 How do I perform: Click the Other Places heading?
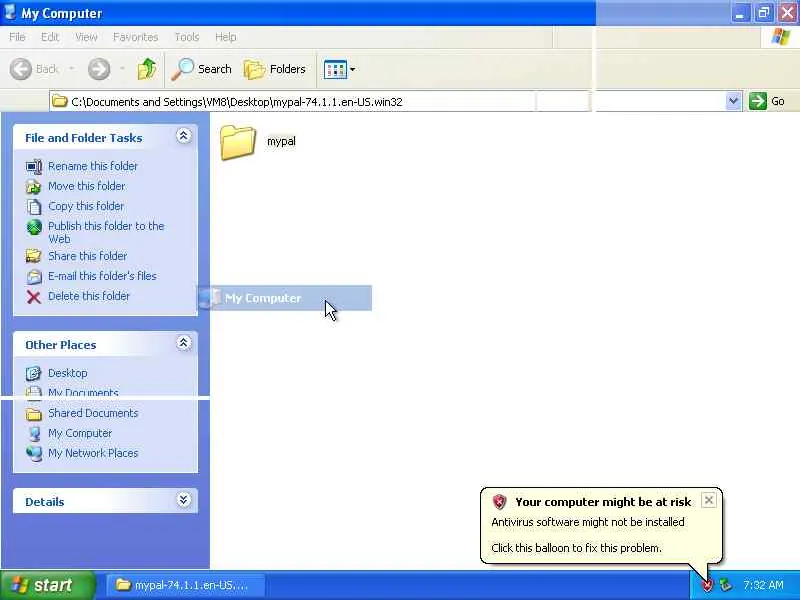tap(61, 345)
